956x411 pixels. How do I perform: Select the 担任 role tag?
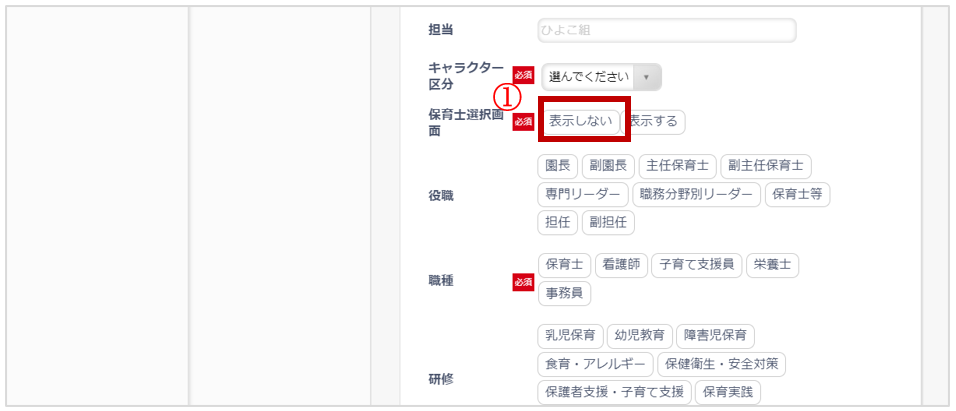point(557,223)
